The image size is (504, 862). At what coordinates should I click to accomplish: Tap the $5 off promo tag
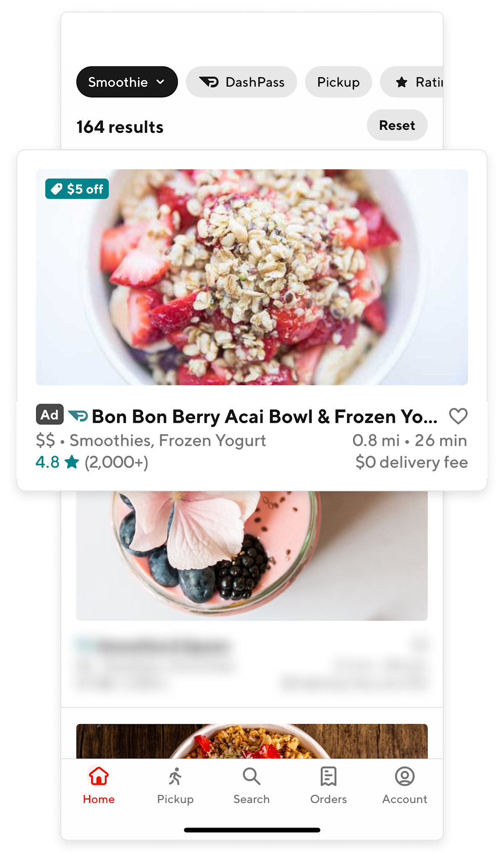77,189
